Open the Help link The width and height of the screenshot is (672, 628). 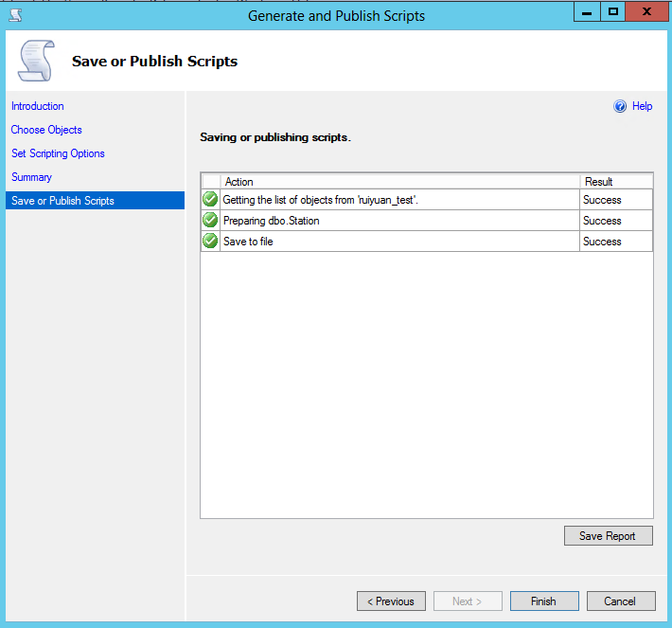[642, 106]
